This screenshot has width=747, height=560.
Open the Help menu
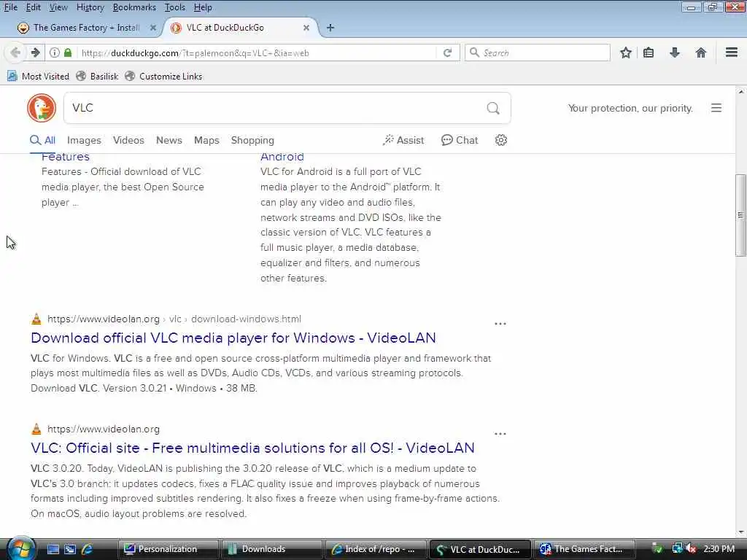click(x=203, y=7)
